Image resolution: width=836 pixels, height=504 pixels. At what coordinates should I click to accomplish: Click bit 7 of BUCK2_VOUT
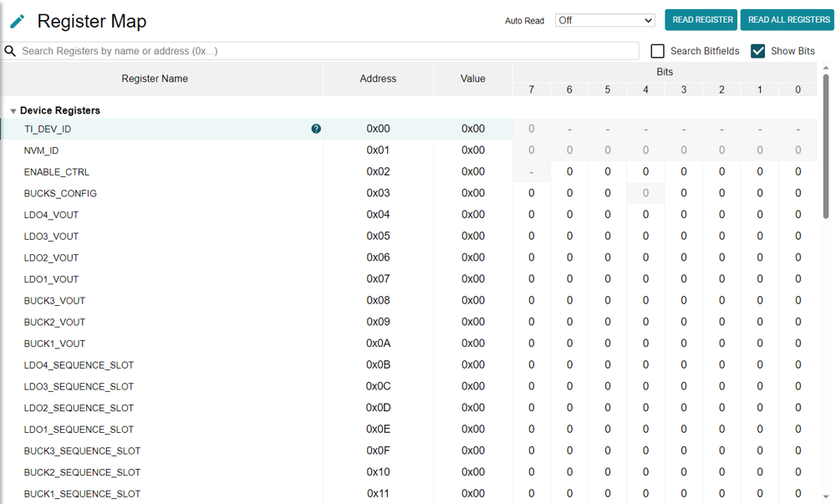tap(531, 322)
